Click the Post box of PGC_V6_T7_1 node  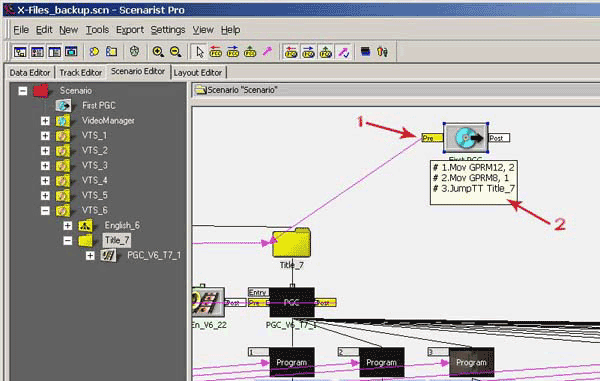[325, 303]
